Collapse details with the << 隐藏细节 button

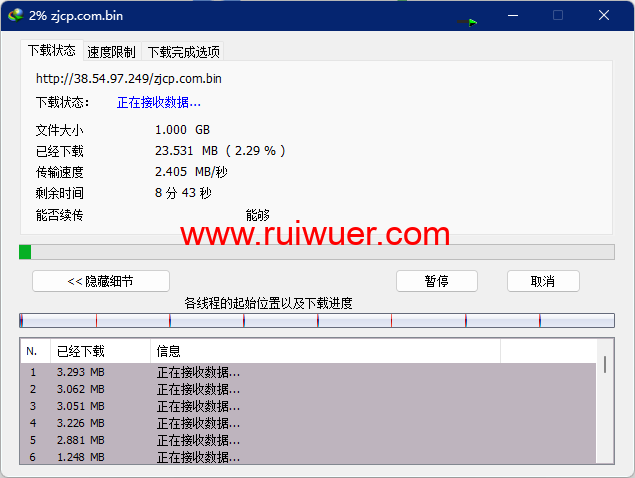click(100, 281)
